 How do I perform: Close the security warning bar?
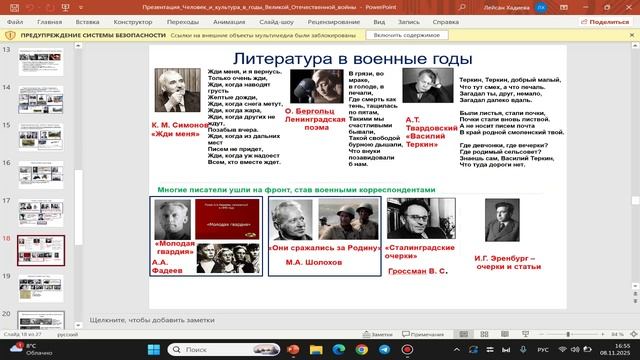(632, 36)
